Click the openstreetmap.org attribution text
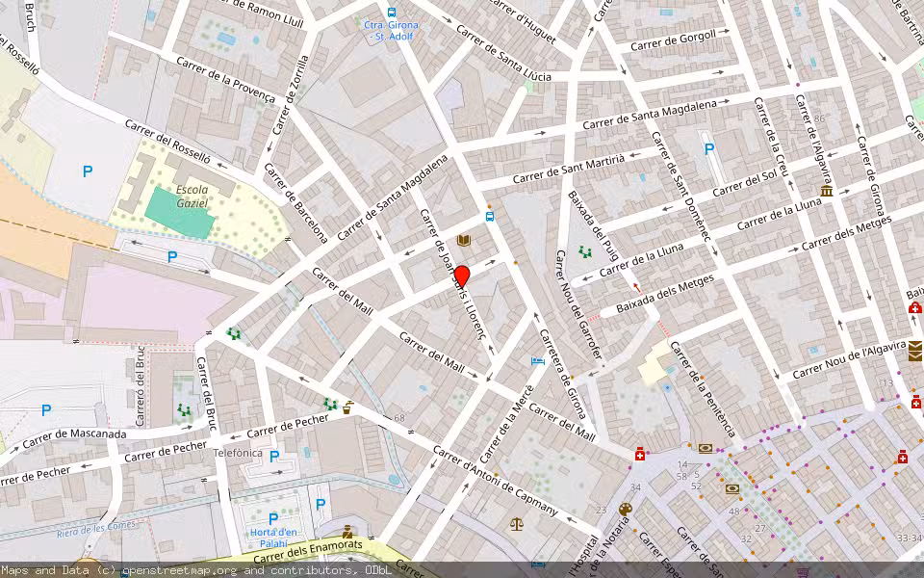 coord(180,570)
